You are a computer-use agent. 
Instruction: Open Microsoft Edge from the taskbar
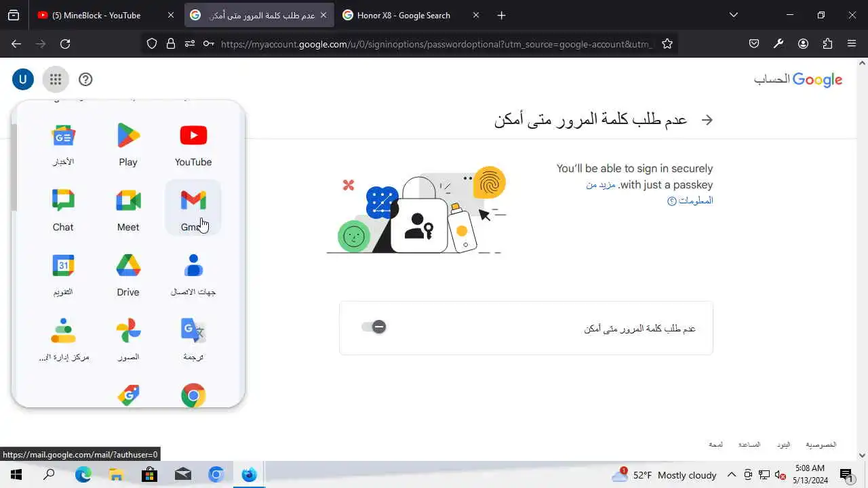(83, 475)
